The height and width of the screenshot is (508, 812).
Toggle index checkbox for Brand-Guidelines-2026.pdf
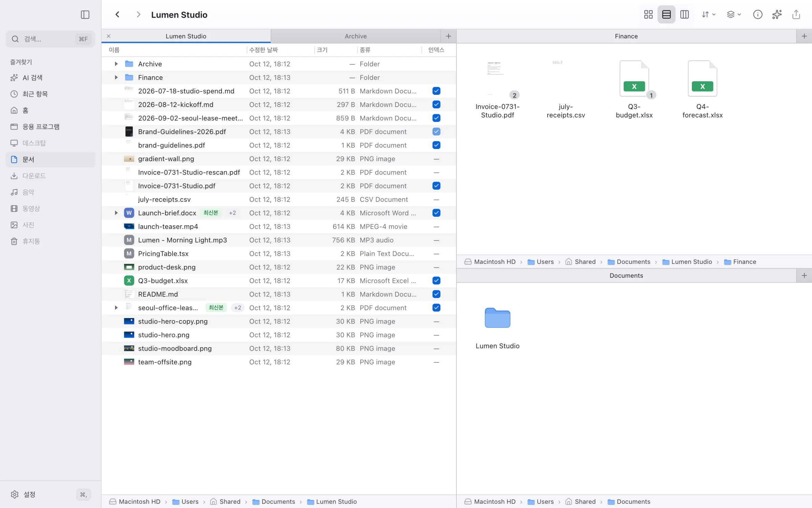tap(436, 131)
